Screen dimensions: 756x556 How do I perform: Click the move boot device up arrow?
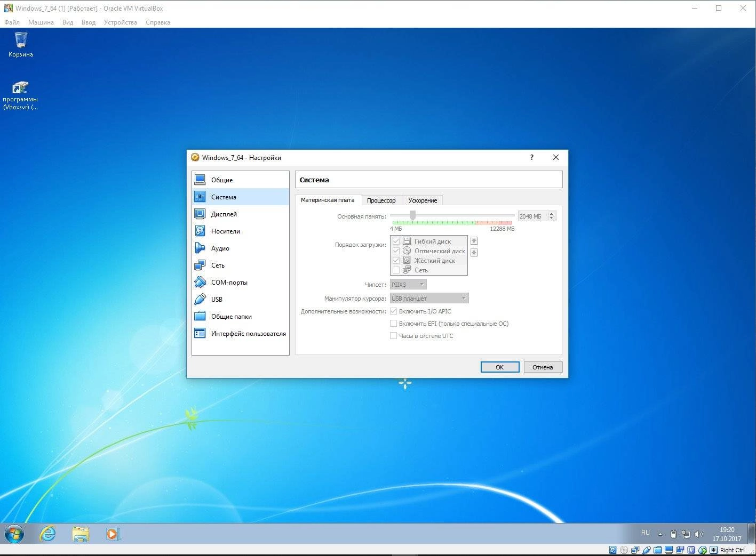(x=474, y=241)
